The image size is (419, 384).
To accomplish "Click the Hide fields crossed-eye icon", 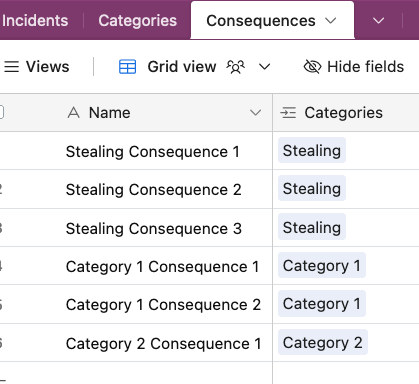I will coord(312,67).
